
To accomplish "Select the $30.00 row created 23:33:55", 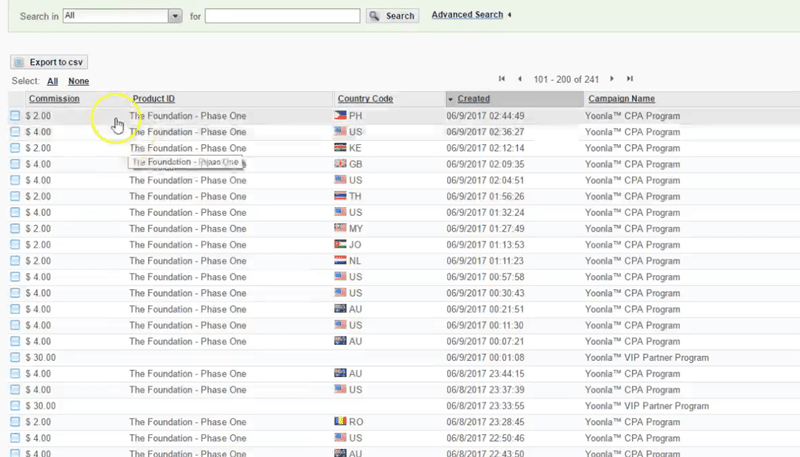I will click(15, 406).
